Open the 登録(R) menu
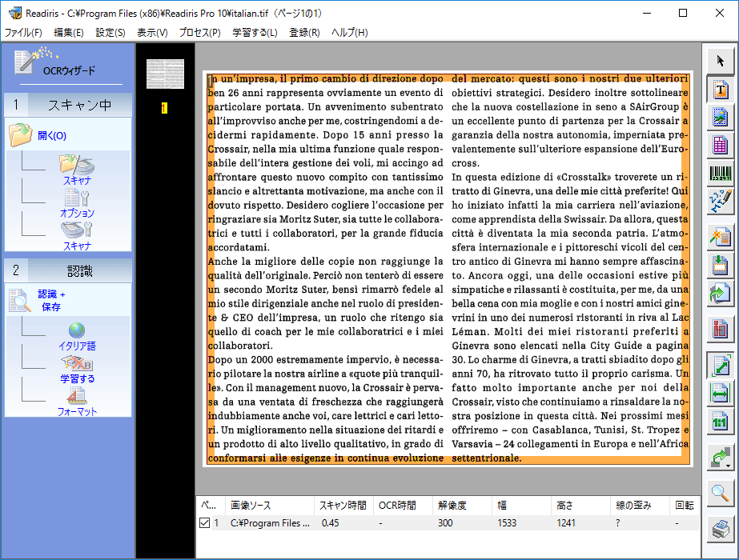This screenshot has width=739, height=560. tap(304, 33)
